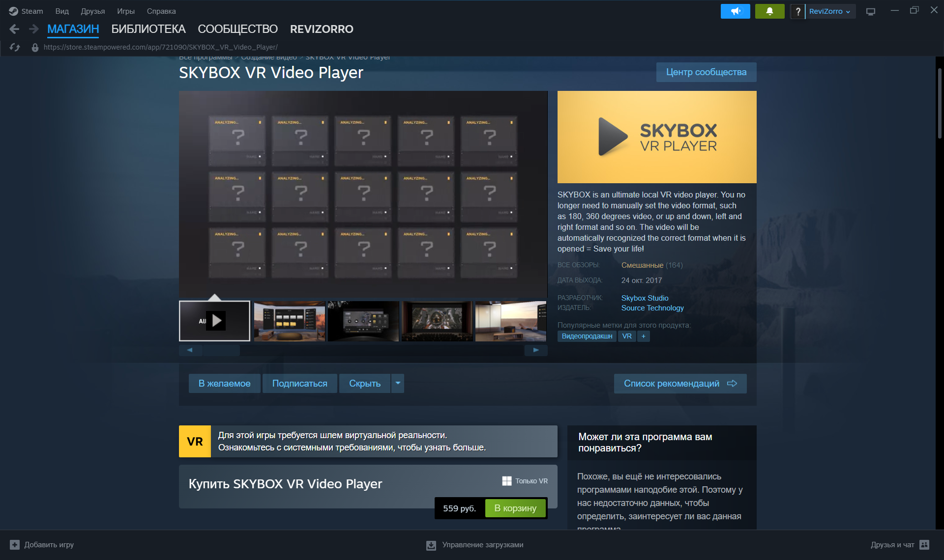
Task: Open the notifications bell
Action: coord(769,11)
